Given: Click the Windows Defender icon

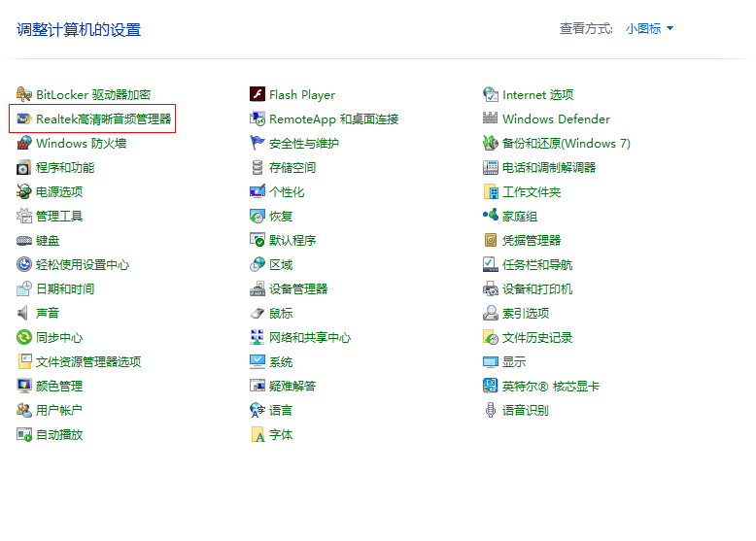Looking at the screenshot, I should [491, 118].
